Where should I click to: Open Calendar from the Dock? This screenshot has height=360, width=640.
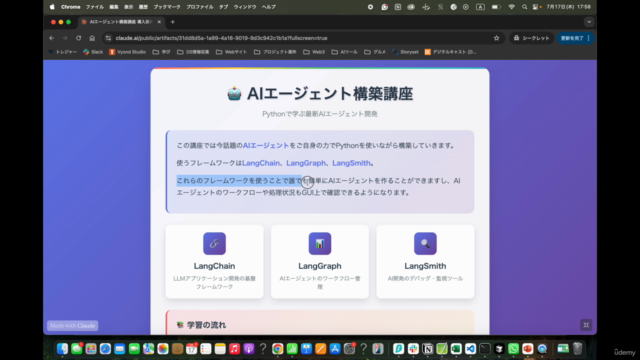(191, 349)
